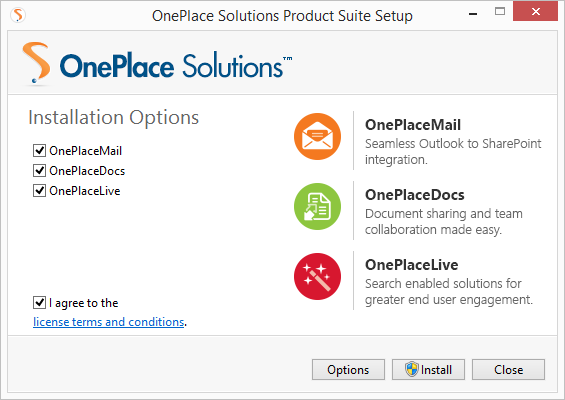Click the OnePlace Solutions logo in header
Screen dimensions: 565x400
(x=157, y=64)
